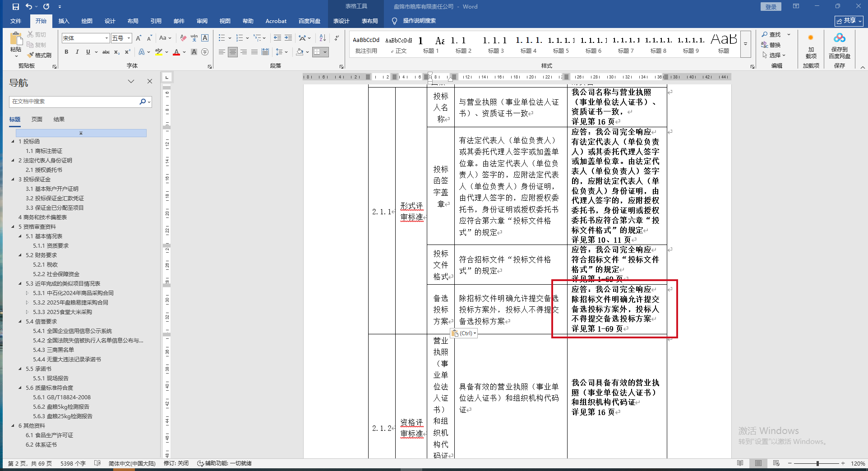This screenshot has width=868, height=471.
Task: Decrease font size with the shrink font icon
Action: coord(149,38)
